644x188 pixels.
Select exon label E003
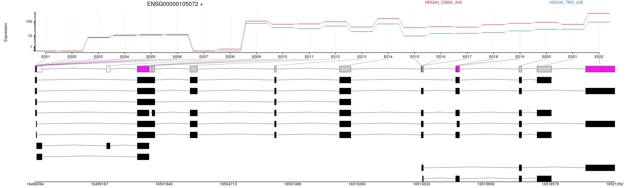coord(98,57)
